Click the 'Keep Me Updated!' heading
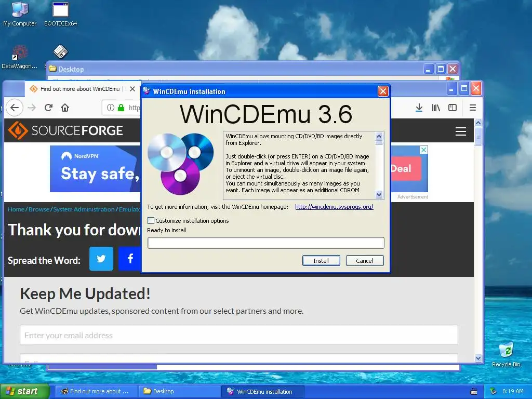 coord(85,294)
